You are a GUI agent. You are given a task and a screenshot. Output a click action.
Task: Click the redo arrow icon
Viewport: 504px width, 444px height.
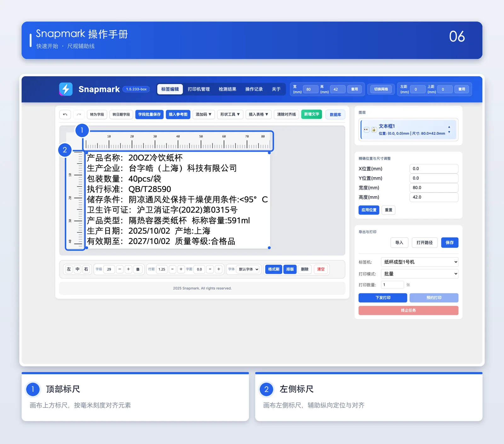(x=79, y=115)
